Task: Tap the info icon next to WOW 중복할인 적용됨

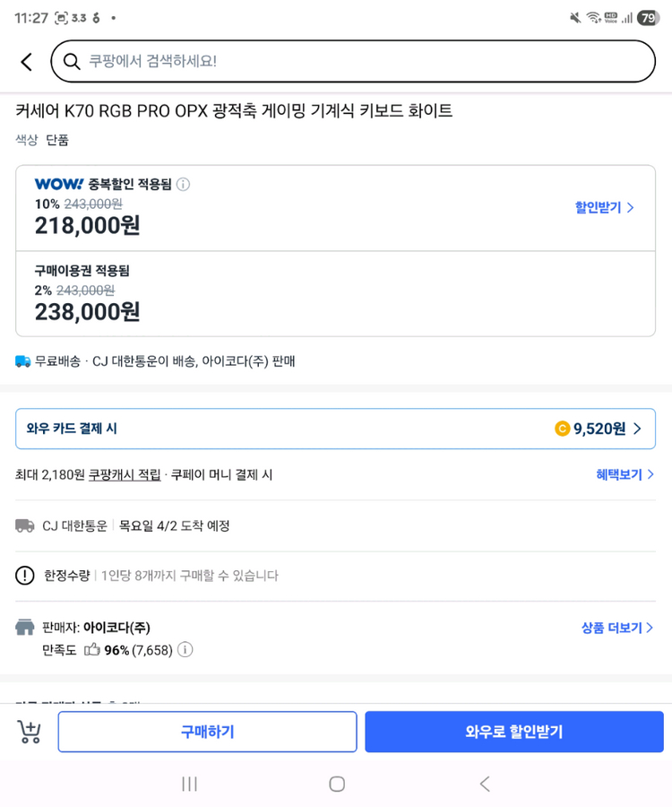Action: (185, 183)
